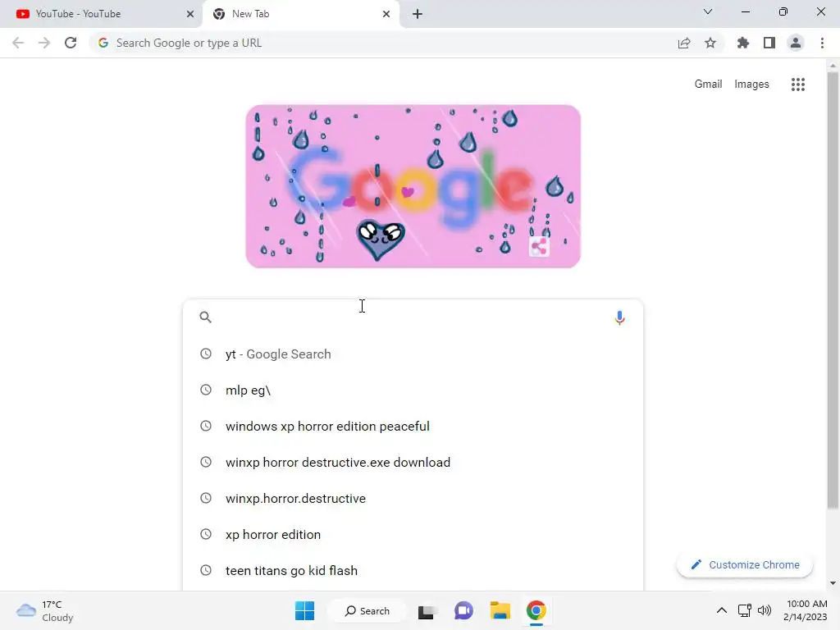The width and height of the screenshot is (840, 630).
Task: Select 'winxp horror destructive.exe download' suggestion
Action: (413, 463)
